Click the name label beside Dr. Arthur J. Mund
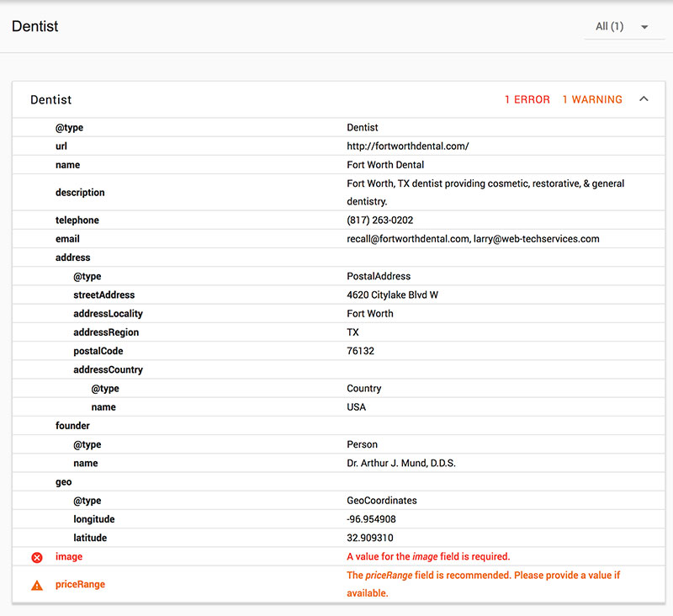Image resolution: width=673 pixels, height=616 pixels. click(86, 463)
